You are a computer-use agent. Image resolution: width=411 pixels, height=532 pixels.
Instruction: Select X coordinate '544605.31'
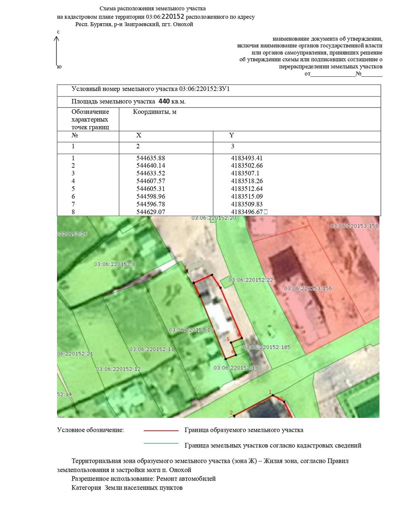[151, 189]
